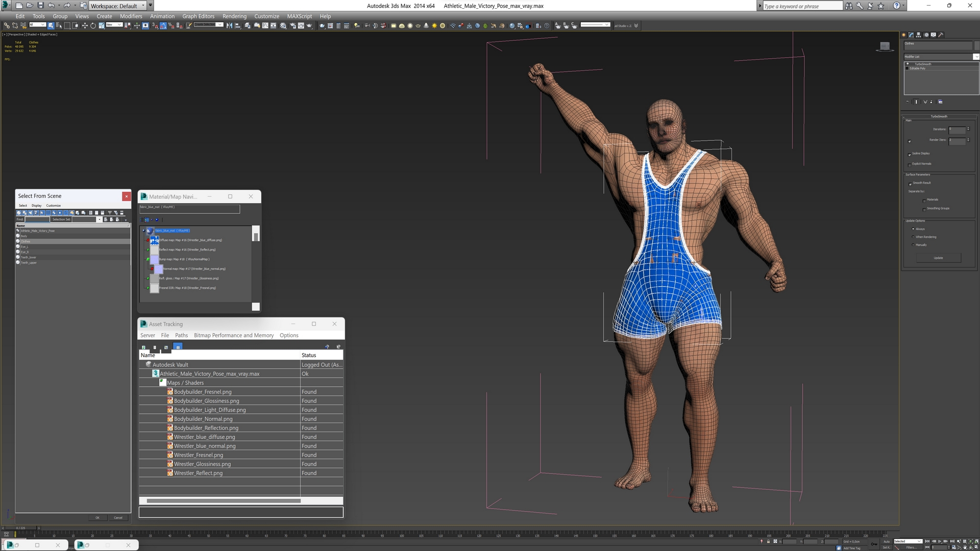Click the Undo arrow in title bar
The image size is (980, 551).
point(52,6)
